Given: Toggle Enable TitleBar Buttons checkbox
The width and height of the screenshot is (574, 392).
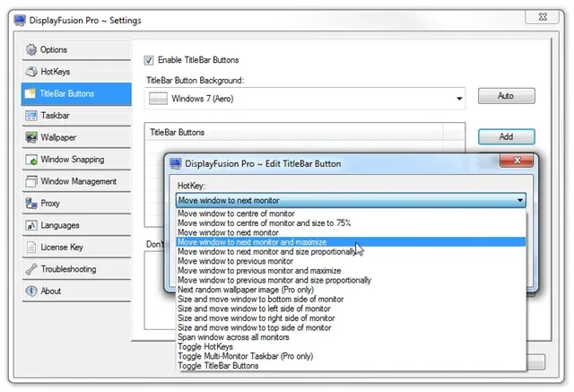Looking at the screenshot, I should (x=149, y=60).
